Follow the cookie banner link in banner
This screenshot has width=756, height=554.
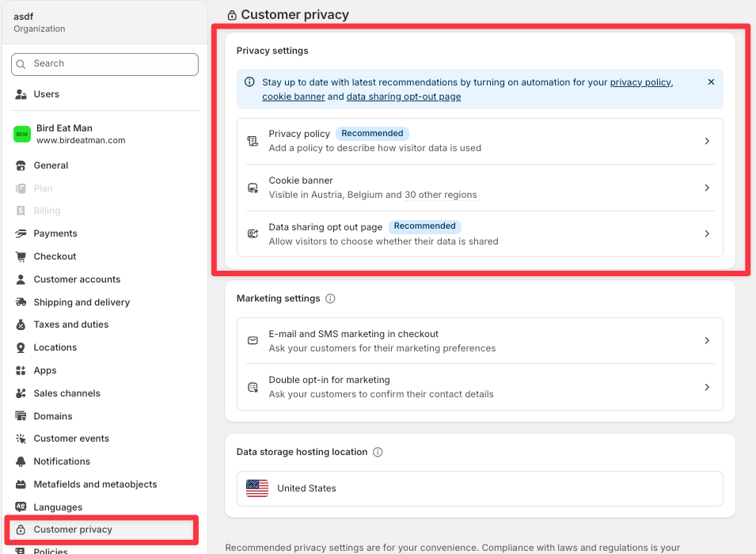click(x=294, y=97)
